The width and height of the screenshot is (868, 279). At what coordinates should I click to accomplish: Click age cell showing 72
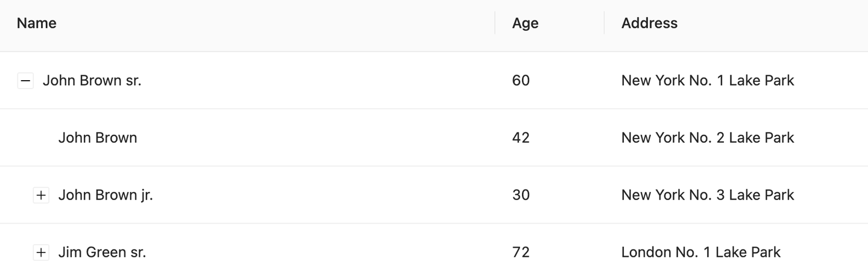click(x=521, y=252)
